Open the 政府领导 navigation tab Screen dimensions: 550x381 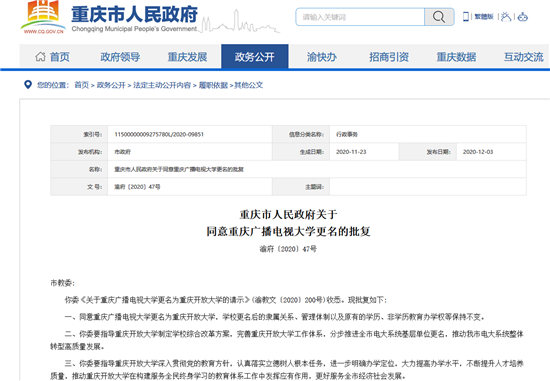[x=120, y=56]
